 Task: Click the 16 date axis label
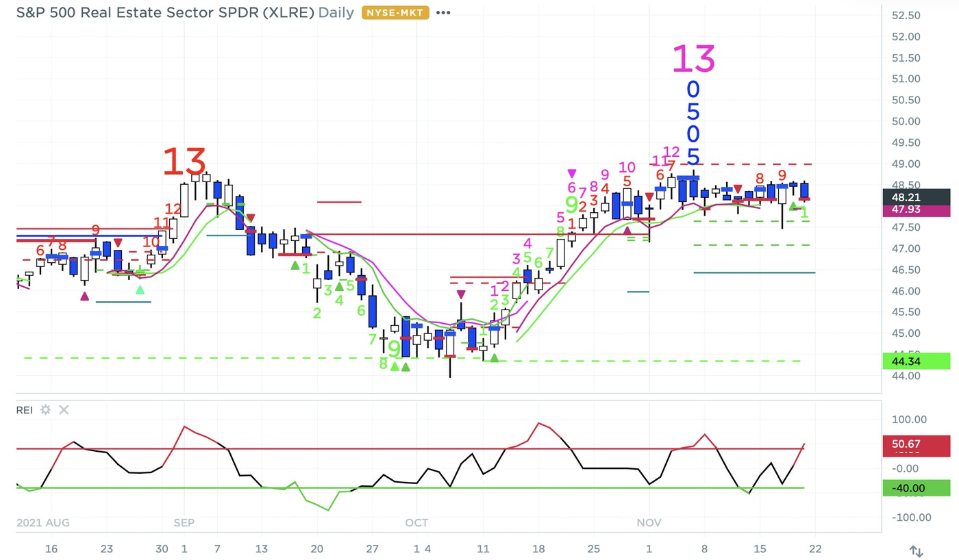click(51, 549)
